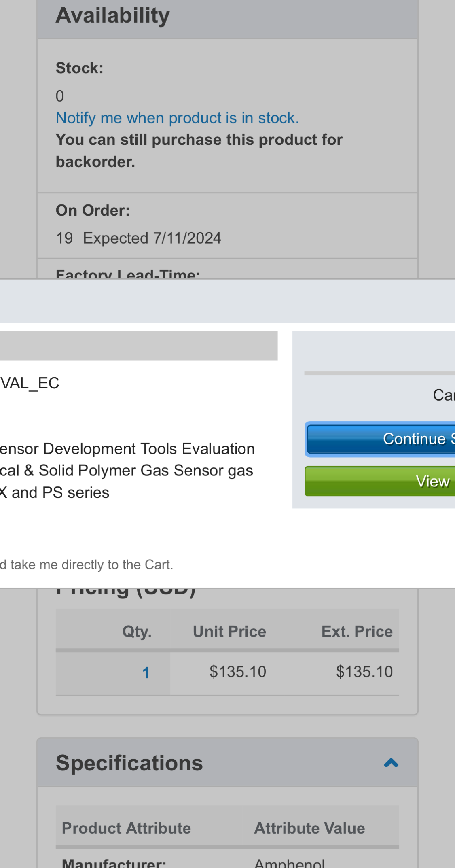Viewport: 455px width, 868px height.
Task: Click the Unit Price column header
Action: (x=229, y=632)
